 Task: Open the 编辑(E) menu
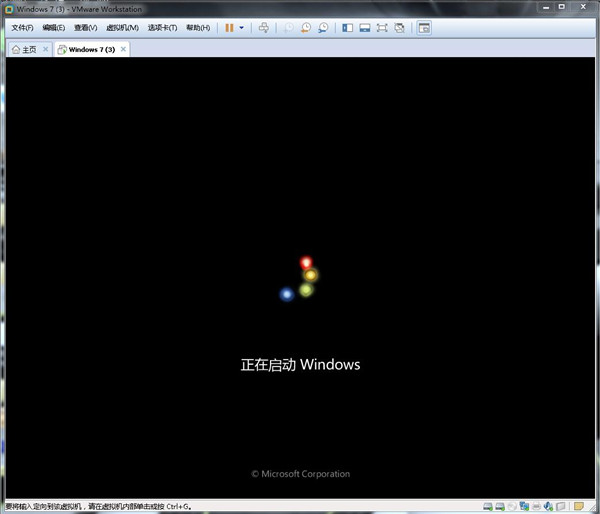[x=54, y=28]
